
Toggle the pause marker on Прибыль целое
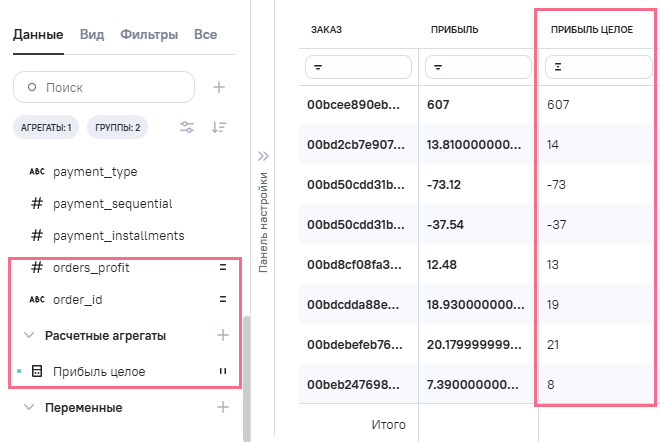[x=223, y=371]
